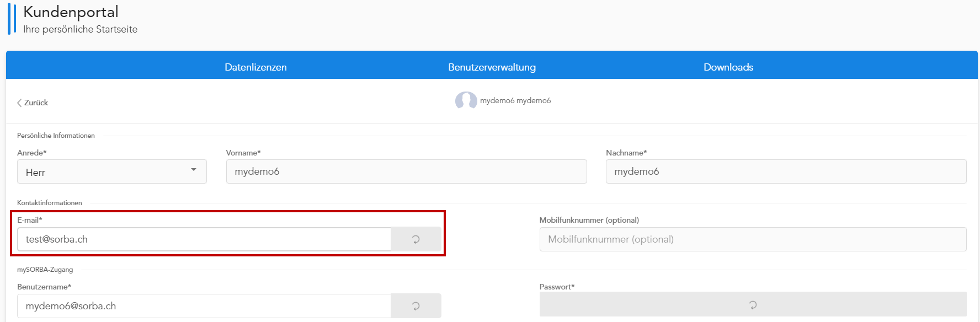
Task: Click the Kundenportal page heading
Action: [71, 12]
